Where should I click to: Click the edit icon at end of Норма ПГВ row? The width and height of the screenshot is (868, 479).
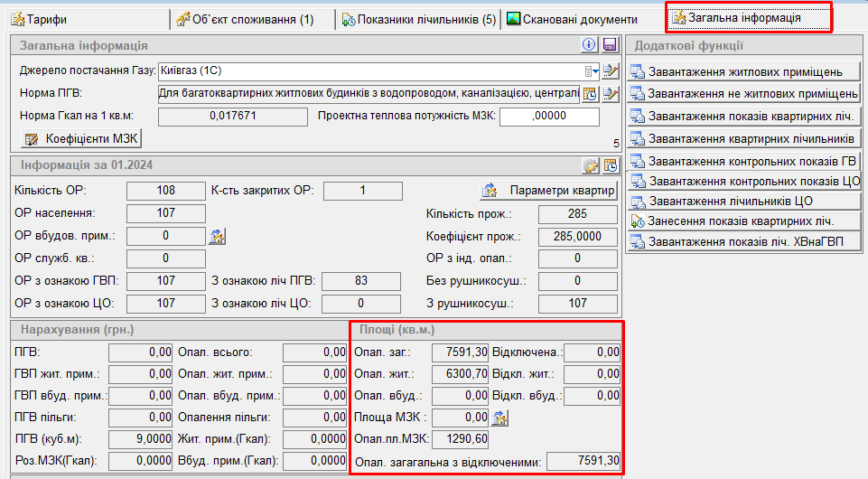pos(610,93)
